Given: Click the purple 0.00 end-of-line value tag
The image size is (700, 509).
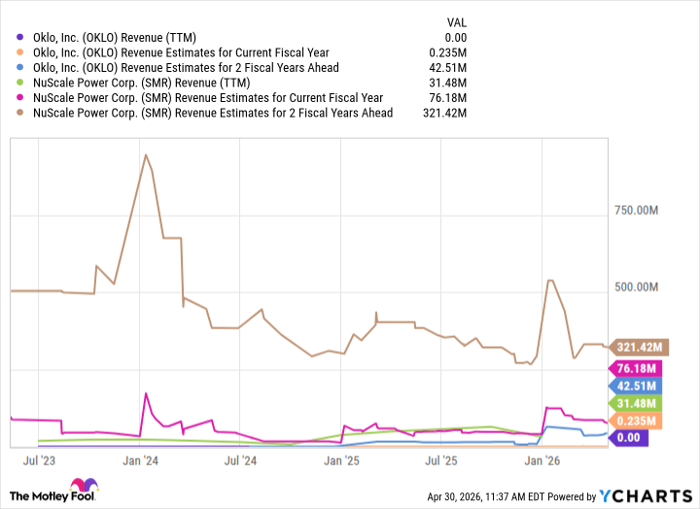Looking at the screenshot, I should pyautogui.click(x=629, y=438).
